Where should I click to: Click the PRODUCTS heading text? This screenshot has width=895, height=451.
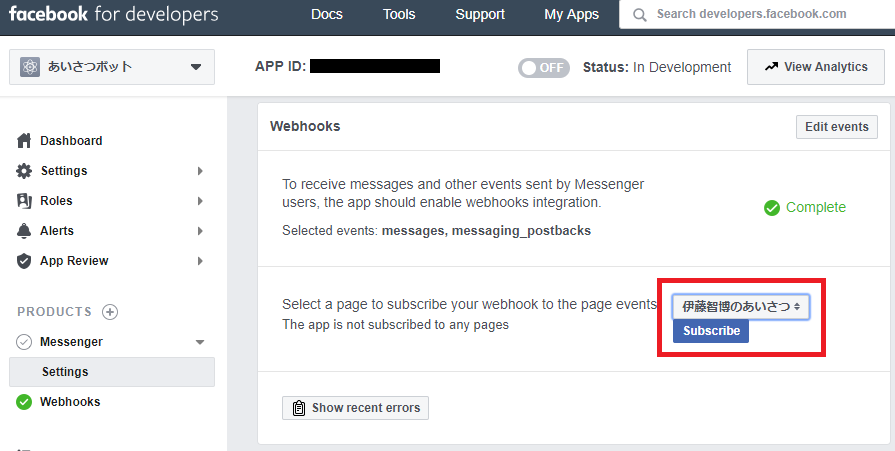pyautogui.click(x=54, y=312)
